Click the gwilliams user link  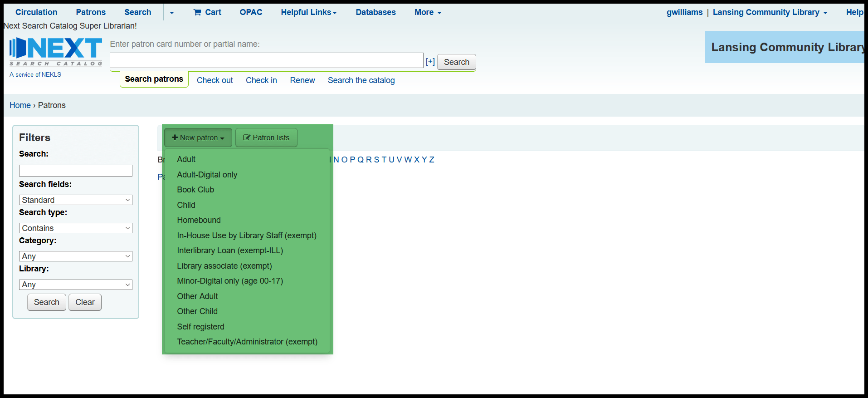coord(684,12)
